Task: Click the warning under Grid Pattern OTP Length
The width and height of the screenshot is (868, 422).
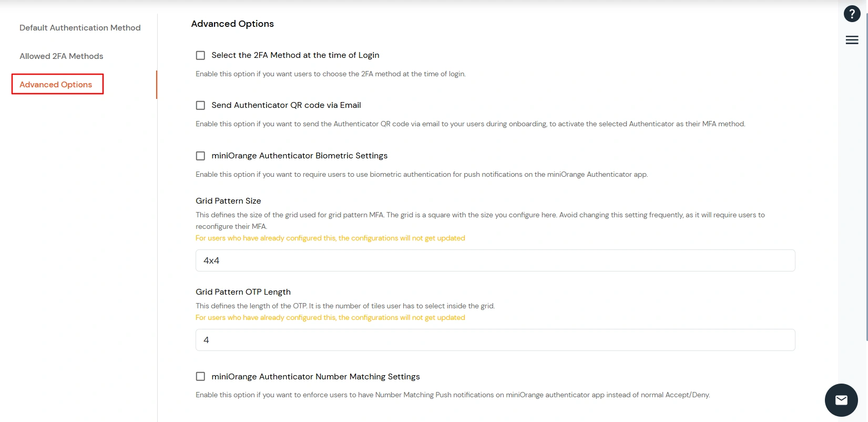Action: coord(330,317)
